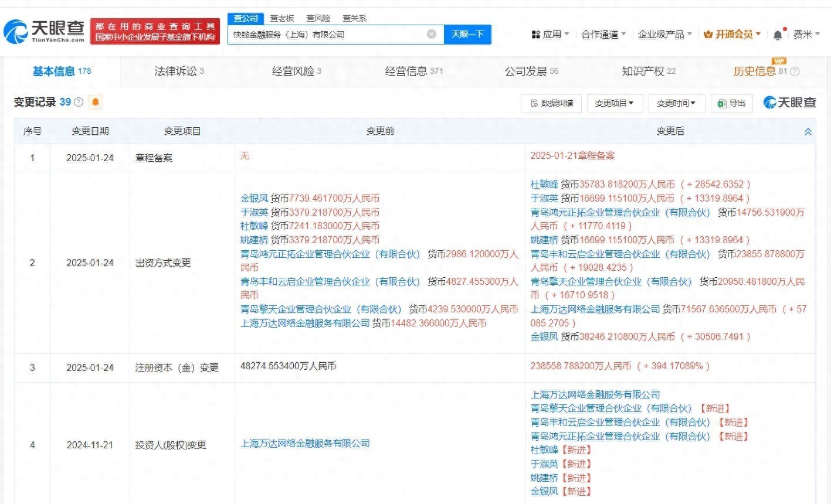Viewport: 831px width, 504px height.
Task: Switch to 法律诉讼 tab
Action: pyautogui.click(x=178, y=71)
